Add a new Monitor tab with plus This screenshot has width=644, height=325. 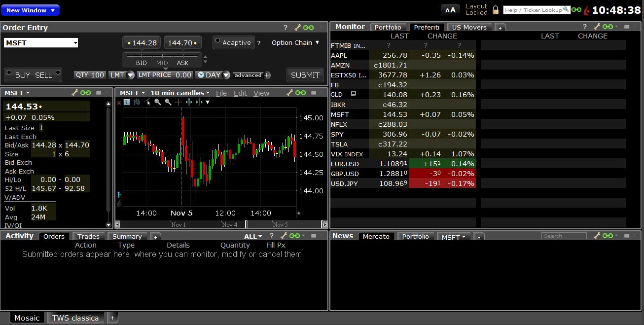pyautogui.click(x=500, y=28)
